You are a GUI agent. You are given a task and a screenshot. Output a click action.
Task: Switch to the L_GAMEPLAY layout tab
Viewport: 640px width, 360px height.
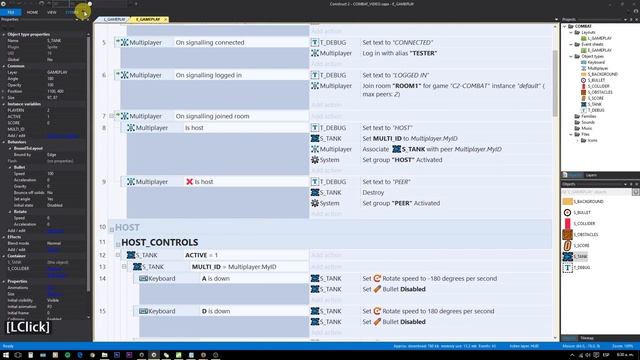pyautogui.click(x=114, y=19)
